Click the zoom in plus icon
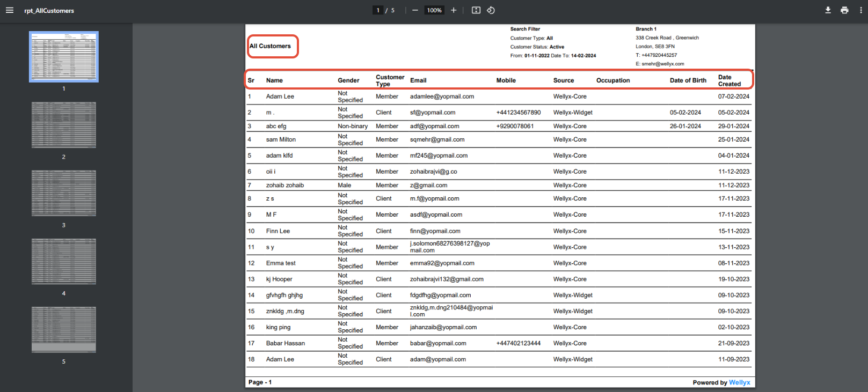This screenshot has width=868, height=392. pyautogui.click(x=454, y=10)
